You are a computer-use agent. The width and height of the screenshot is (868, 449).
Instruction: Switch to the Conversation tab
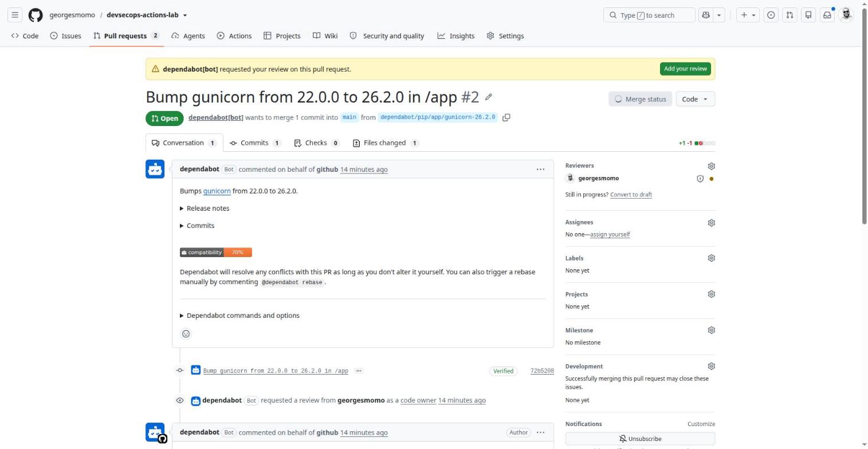pyautogui.click(x=183, y=143)
